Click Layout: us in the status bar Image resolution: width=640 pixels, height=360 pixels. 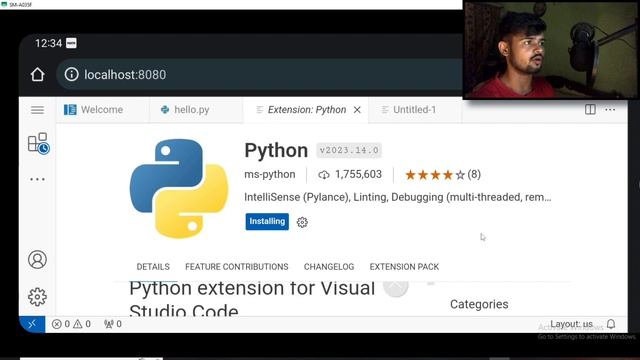tap(571, 324)
